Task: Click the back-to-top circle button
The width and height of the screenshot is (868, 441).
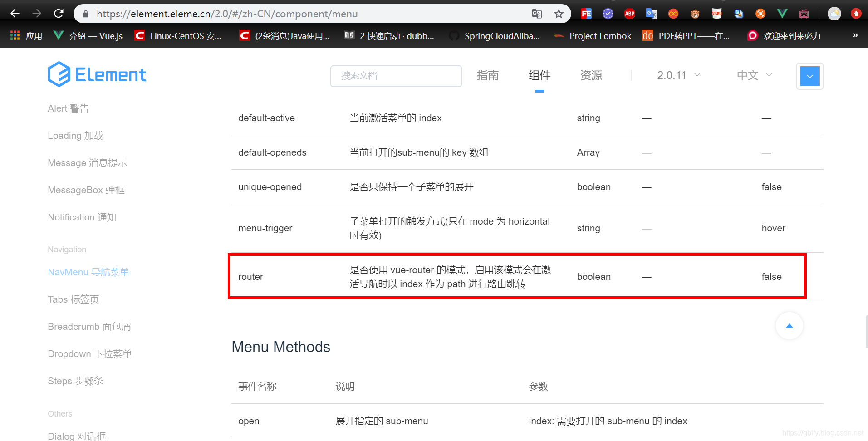Action: point(789,326)
